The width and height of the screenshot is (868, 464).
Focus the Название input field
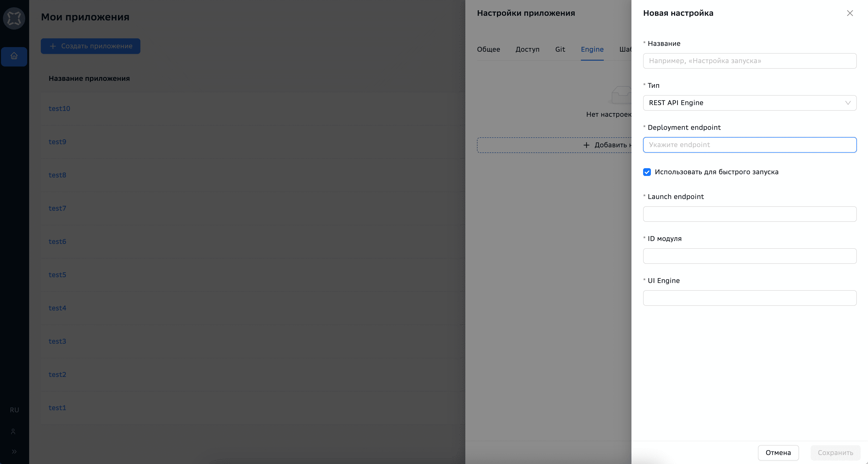(749, 61)
